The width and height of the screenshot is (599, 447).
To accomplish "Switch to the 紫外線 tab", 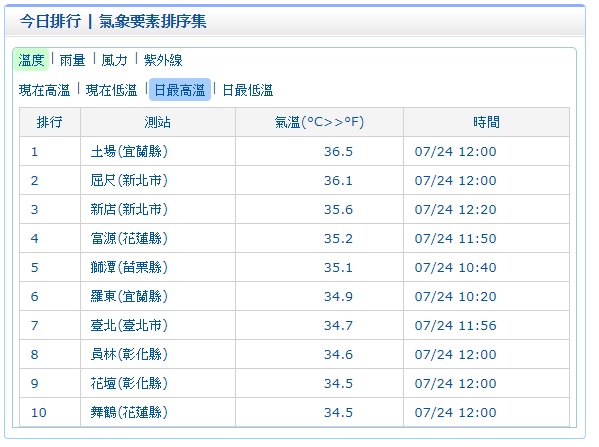I will (163, 60).
